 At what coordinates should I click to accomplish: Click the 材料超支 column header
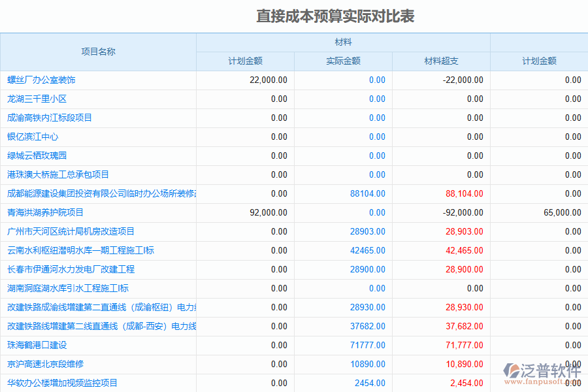coord(440,60)
